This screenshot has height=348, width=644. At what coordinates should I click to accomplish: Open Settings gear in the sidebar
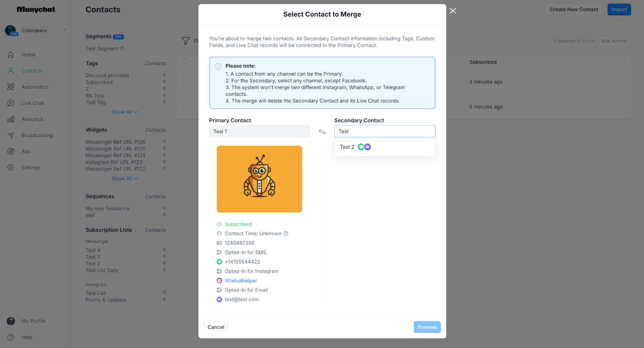coord(11,168)
